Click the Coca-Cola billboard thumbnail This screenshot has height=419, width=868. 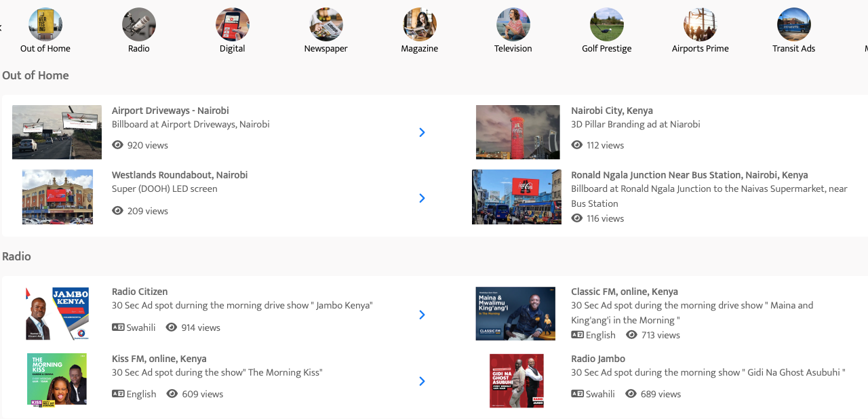517,197
